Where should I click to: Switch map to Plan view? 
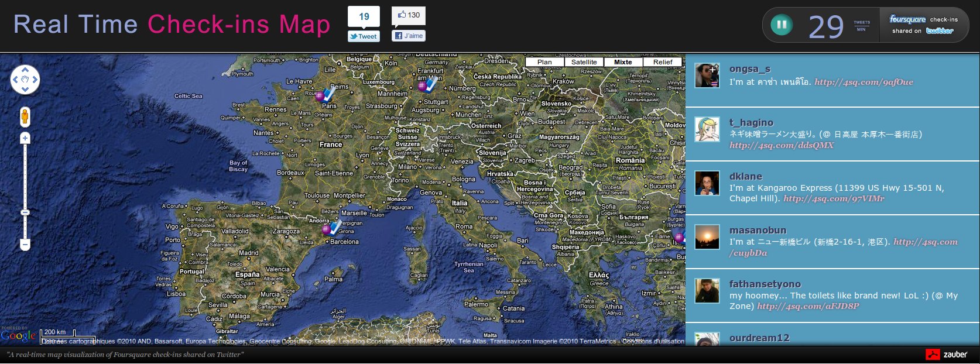point(544,62)
